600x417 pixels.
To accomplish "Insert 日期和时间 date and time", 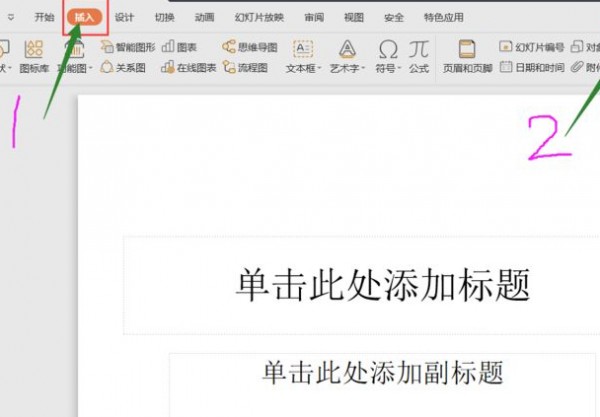I will [x=532, y=68].
